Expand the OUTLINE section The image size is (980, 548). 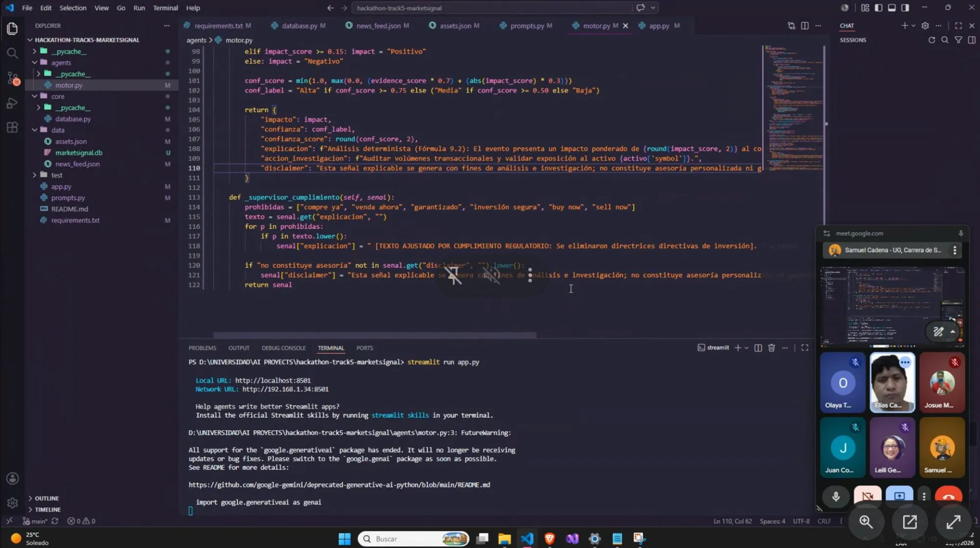point(47,498)
